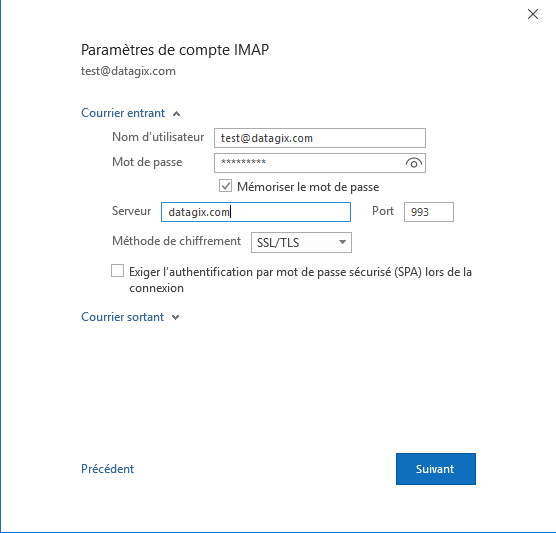
Task: Expand Courrier sortant using the down chevron
Action: tap(176, 317)
